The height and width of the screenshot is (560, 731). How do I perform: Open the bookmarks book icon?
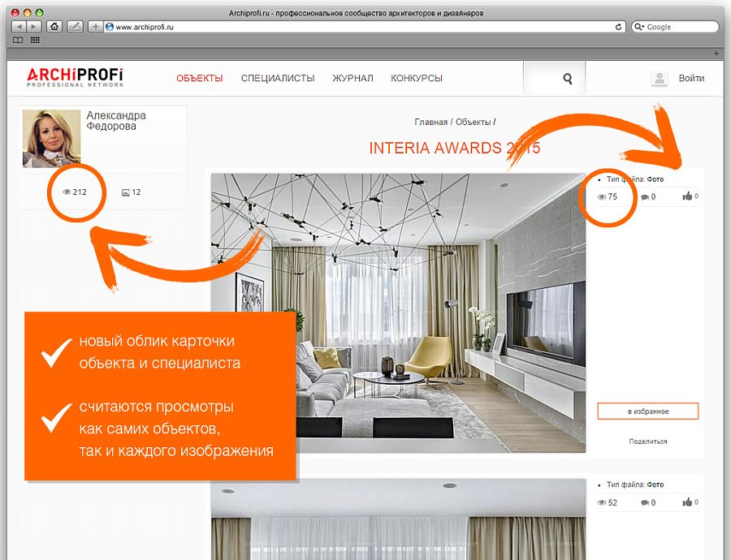click(x=18, y=40)
